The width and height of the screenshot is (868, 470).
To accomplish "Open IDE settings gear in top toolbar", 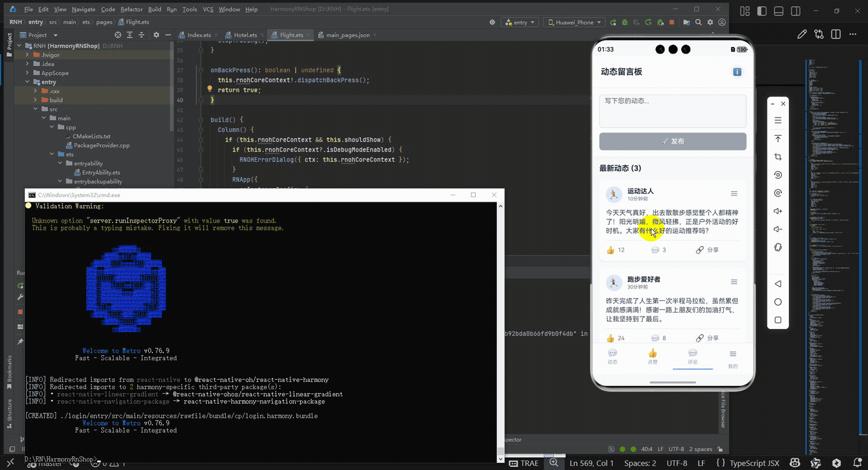I will [710, 22].
